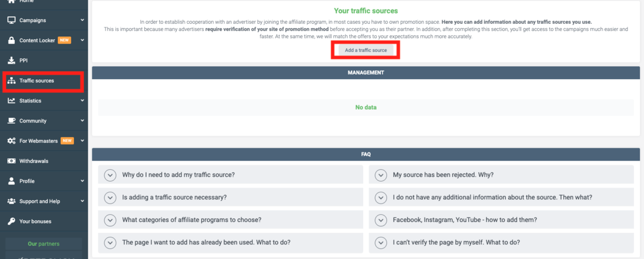Click the Your bonuses key icon
The image size is (644, 259).
click(x=11, y=221)
